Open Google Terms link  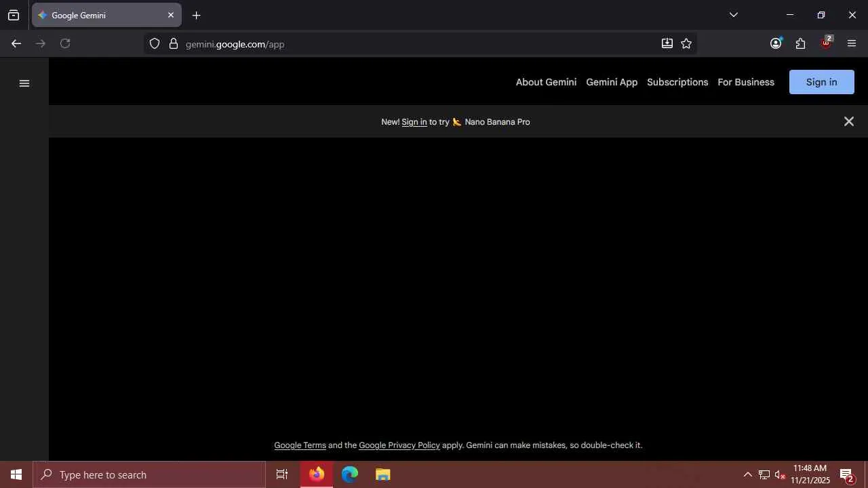300,445
